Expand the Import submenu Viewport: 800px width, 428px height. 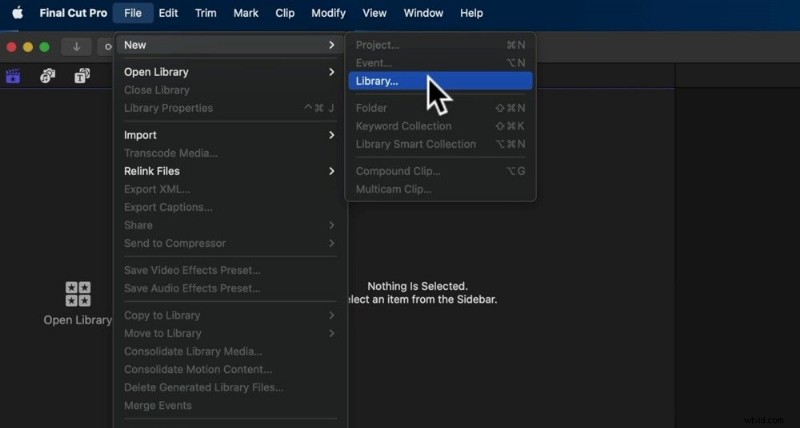click(332, 135)
